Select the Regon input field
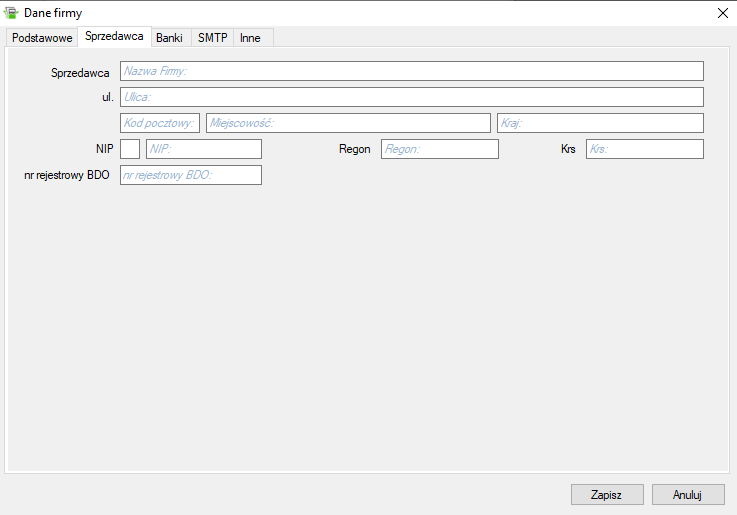The image size is (737, 515). tap(439, 149)
